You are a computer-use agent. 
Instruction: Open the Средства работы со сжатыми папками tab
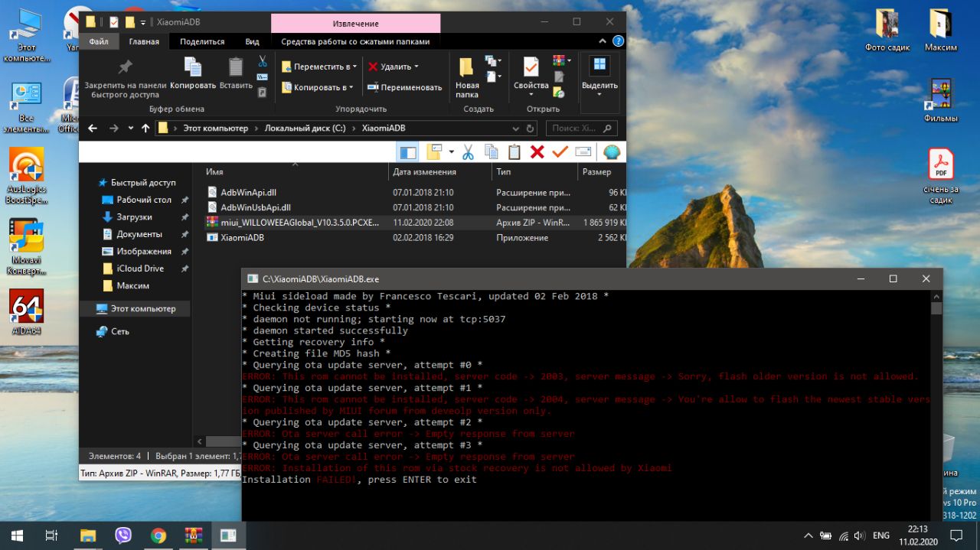click(x=355, y=41)
